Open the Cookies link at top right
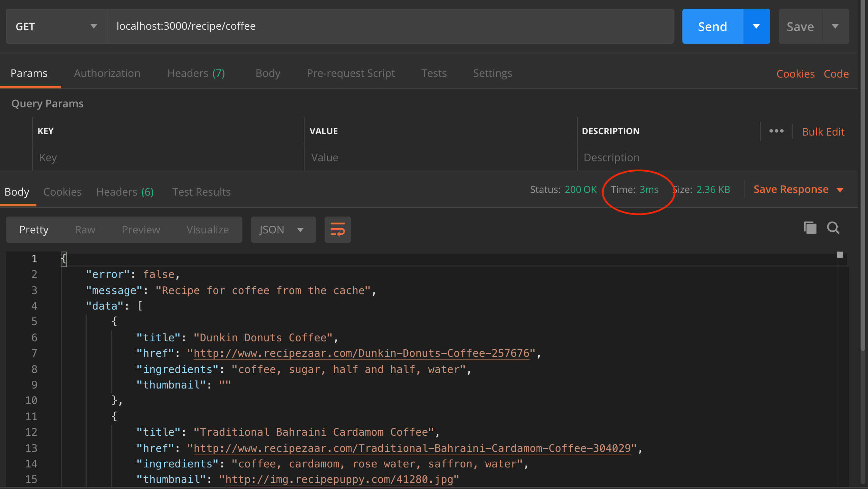 pos(795,74)
